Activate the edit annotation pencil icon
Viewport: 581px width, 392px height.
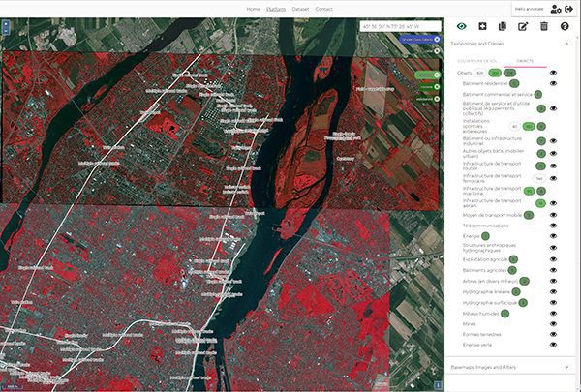[x=524, y=26]
